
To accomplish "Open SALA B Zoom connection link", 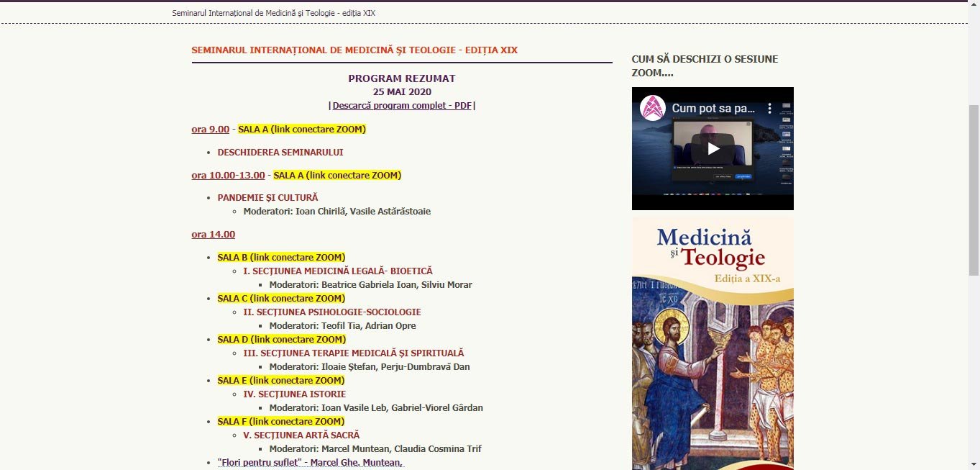I will click(281, 257).
